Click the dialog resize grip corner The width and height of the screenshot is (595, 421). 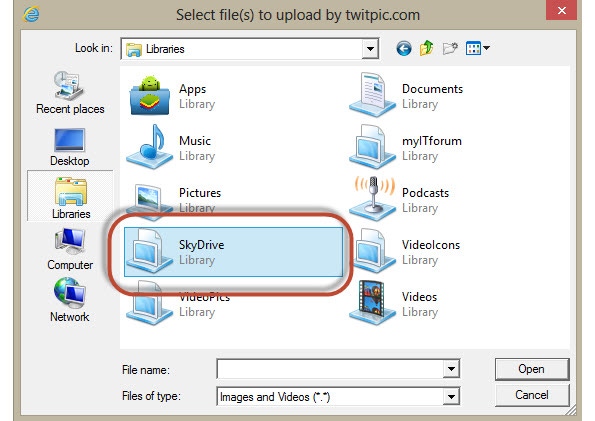(572, 411)
